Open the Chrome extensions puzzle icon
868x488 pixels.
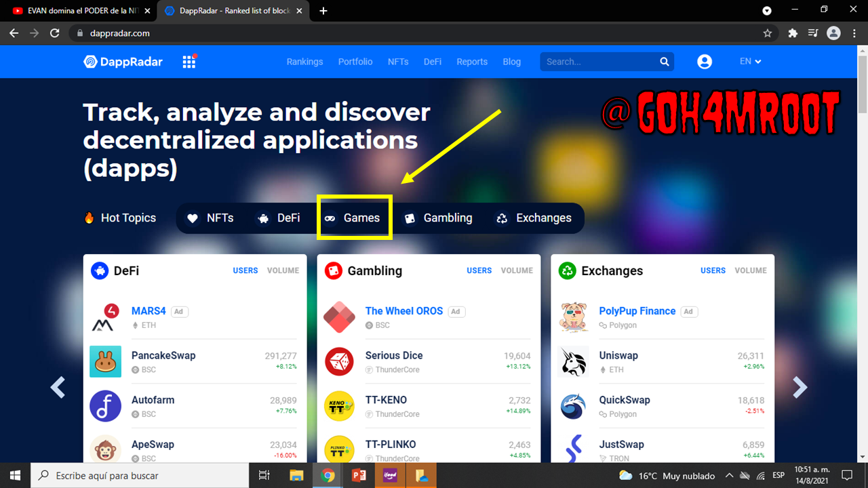point(793,33)
